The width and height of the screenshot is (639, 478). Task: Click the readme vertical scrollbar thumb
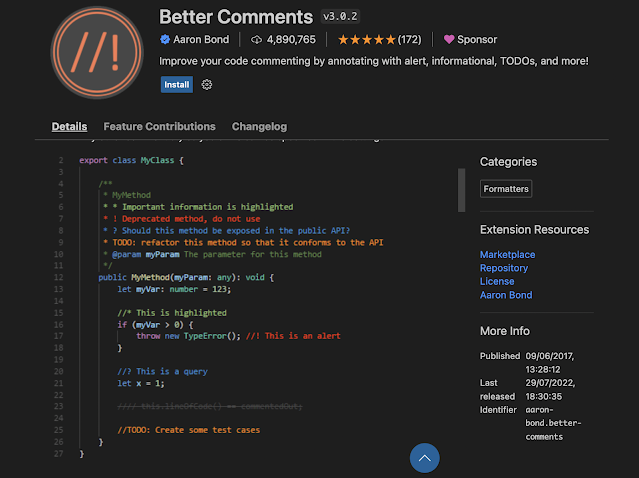461,190
